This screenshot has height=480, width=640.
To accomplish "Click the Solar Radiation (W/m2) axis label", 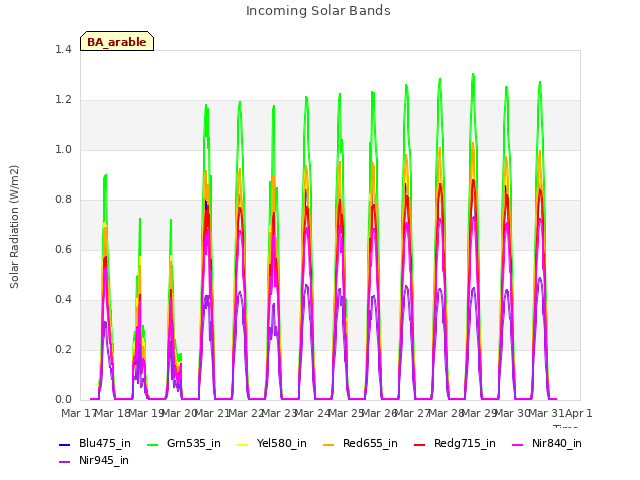I will (14, 227).
